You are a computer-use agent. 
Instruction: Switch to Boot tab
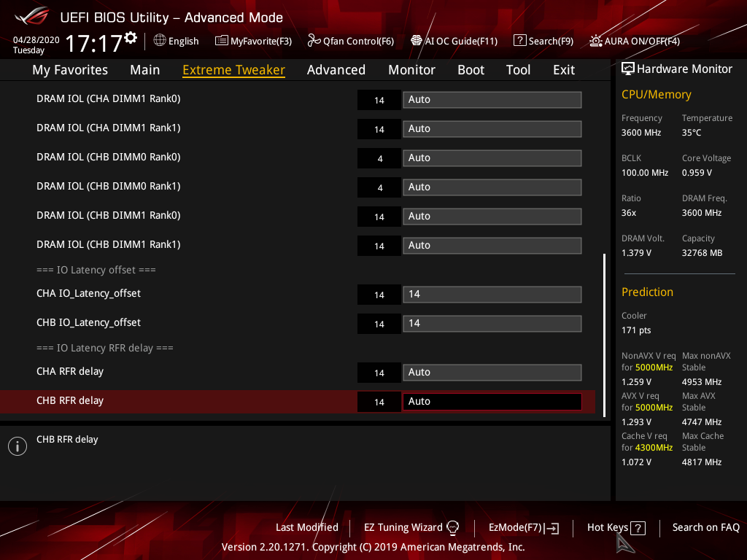471,70
